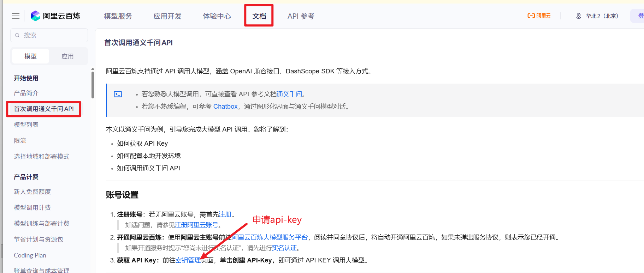Click the 产品计费 section heading
The width and height of the screenshot is (644, 273).
tap(26, 177)
